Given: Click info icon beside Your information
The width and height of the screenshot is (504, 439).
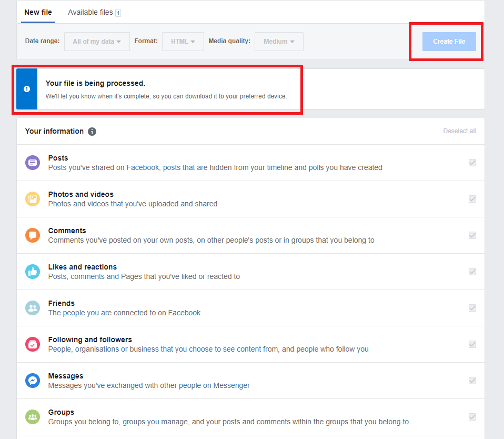Looking at the screenshot, I should [x=92, y=132].
